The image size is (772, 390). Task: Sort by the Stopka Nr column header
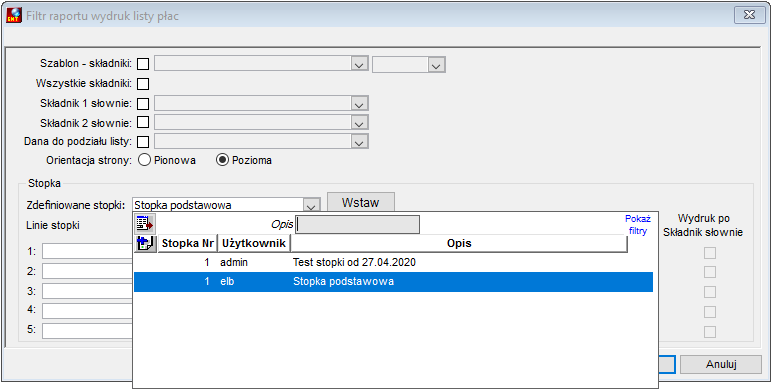[x=188, y=243]
